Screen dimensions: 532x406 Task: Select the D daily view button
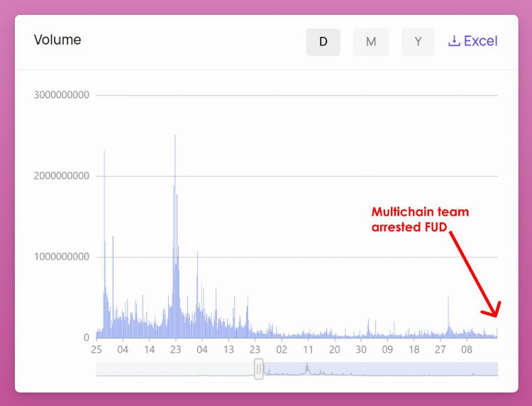tap(323, 42)
